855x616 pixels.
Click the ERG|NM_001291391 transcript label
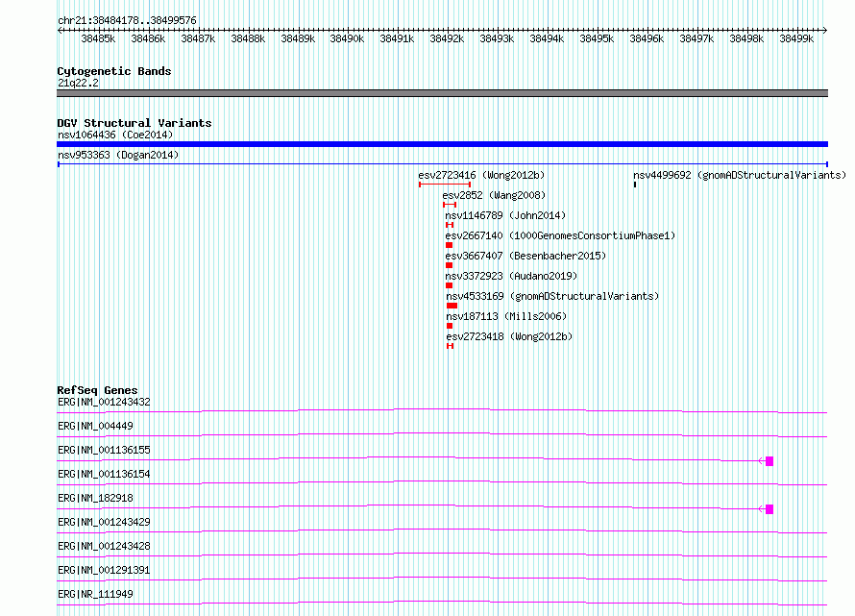(x=104, y=570)
